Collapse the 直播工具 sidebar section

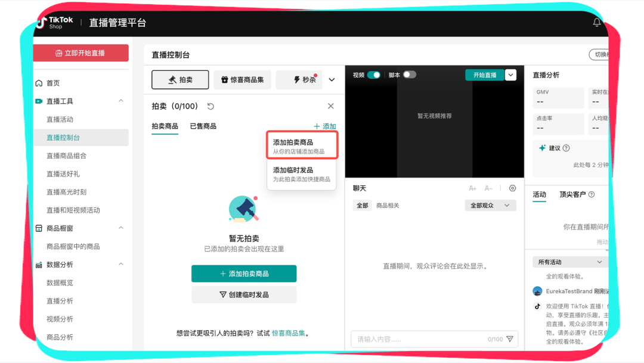click(x=121, y=101)
